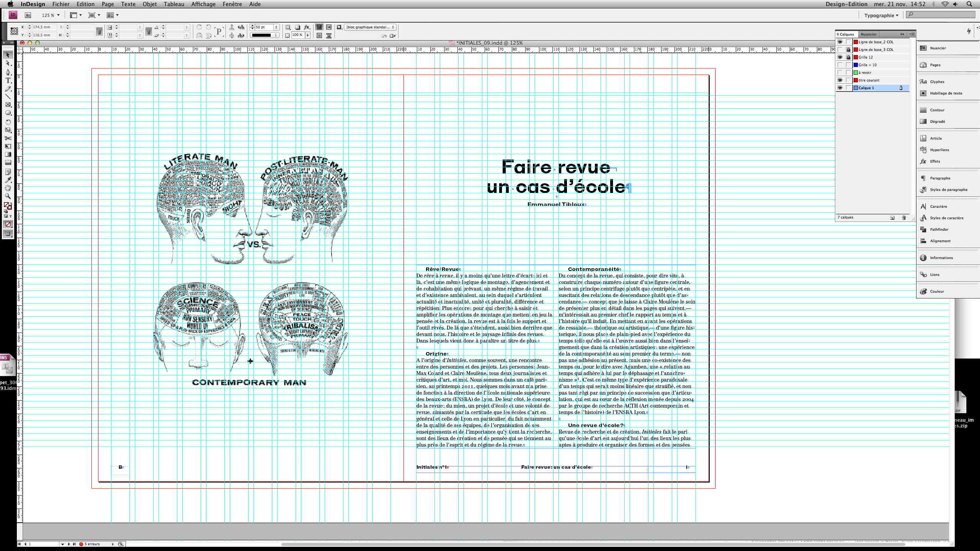Viewport: 980px width, 551px height.
Task: Show the à revoir layer
Action: coord(840,72)
